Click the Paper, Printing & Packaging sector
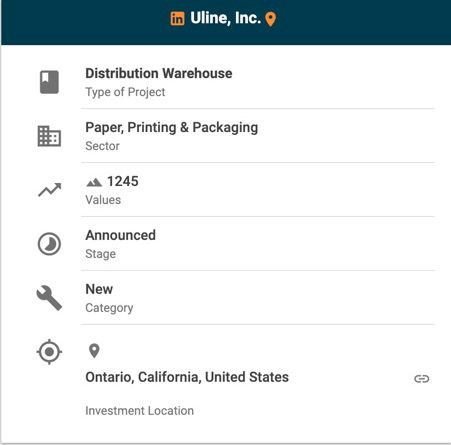The height and width of the screenshot is (445, 451). [x=172, y=128]
